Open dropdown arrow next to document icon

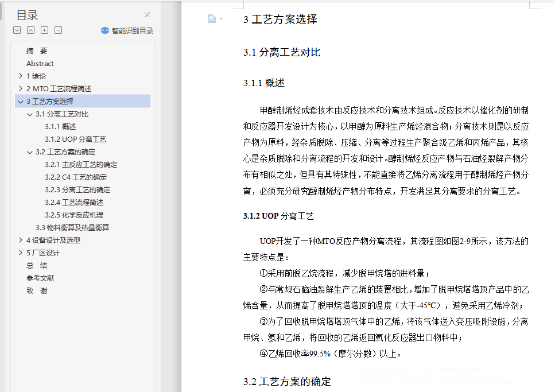click(221, 18)
